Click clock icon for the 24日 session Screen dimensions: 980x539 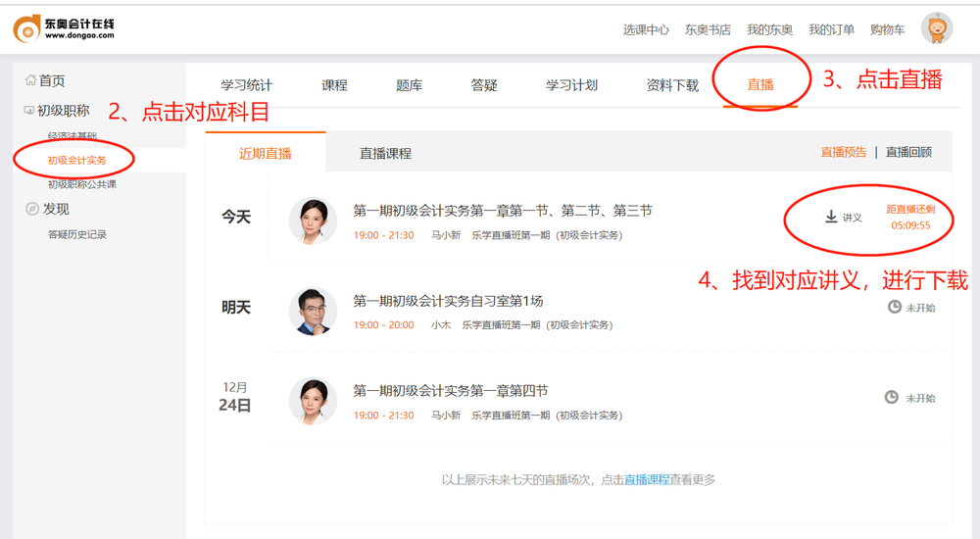(x=892, y=398)
